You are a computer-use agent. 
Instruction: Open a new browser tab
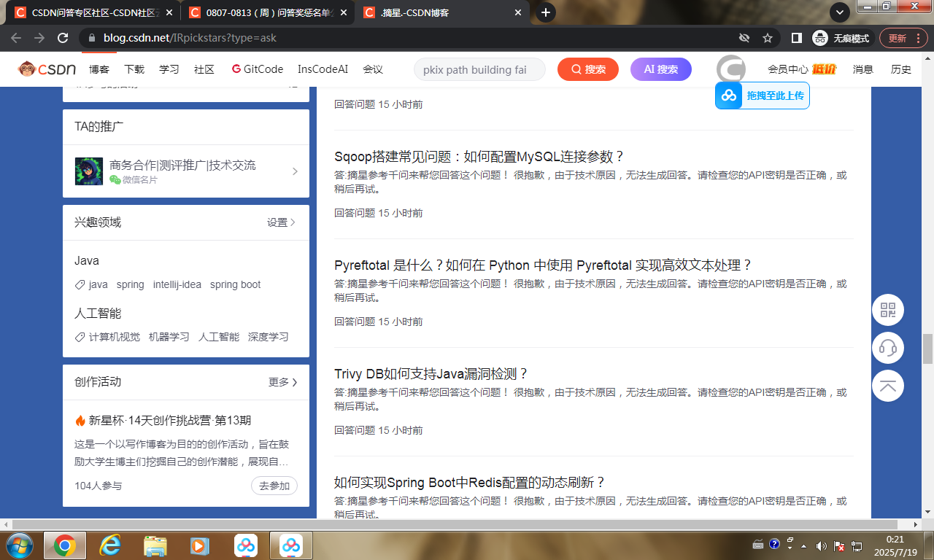pyautogui.click(x=545, y=12)
